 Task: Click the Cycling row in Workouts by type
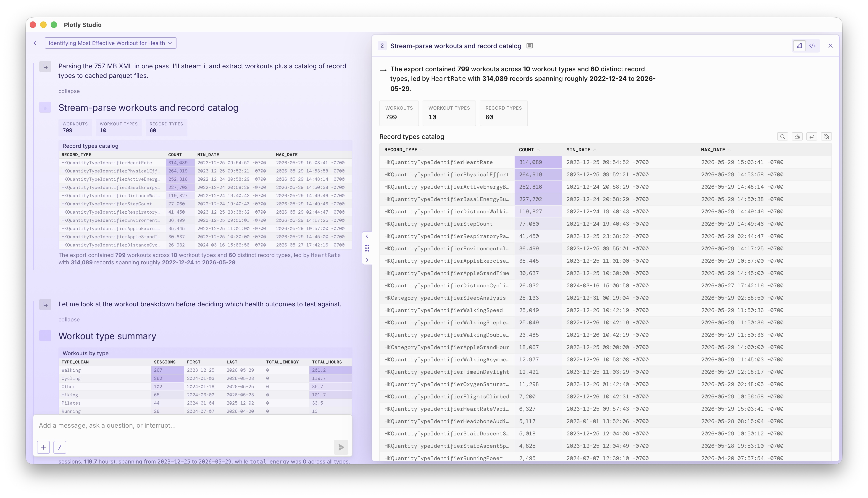[205, 378]
